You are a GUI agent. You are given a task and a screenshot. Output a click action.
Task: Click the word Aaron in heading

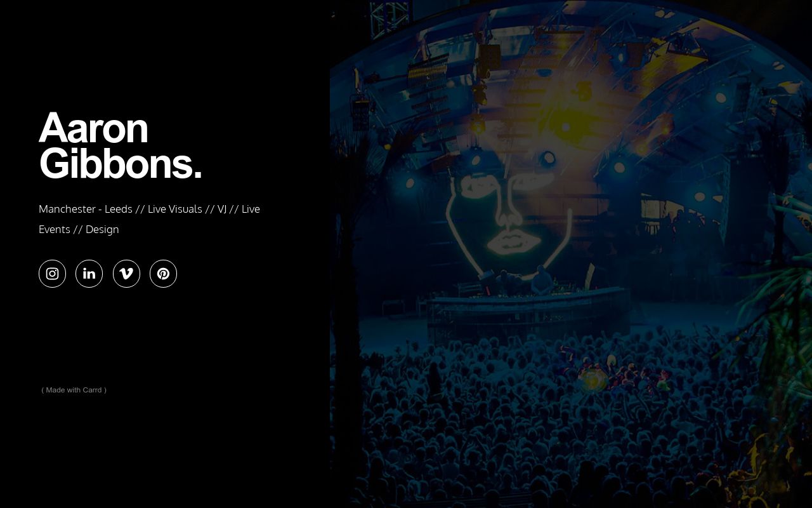coord(93,128)
